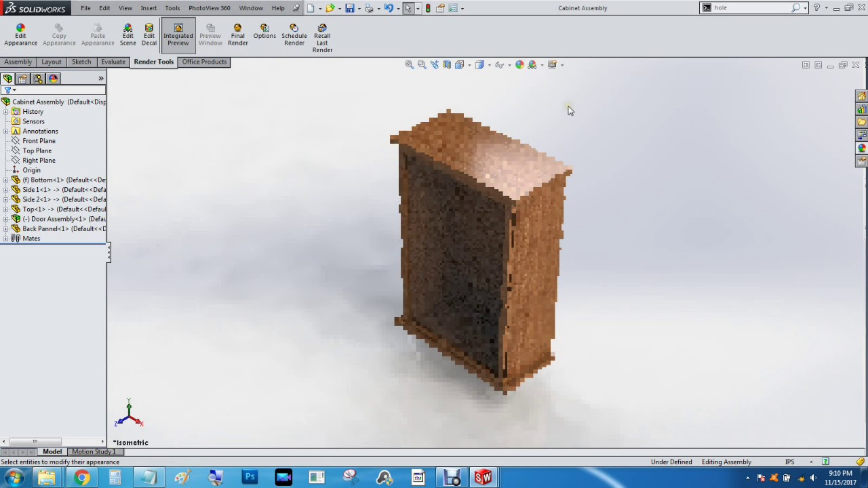Switch to Motion Study 1 tab

[x=94, y=452]
